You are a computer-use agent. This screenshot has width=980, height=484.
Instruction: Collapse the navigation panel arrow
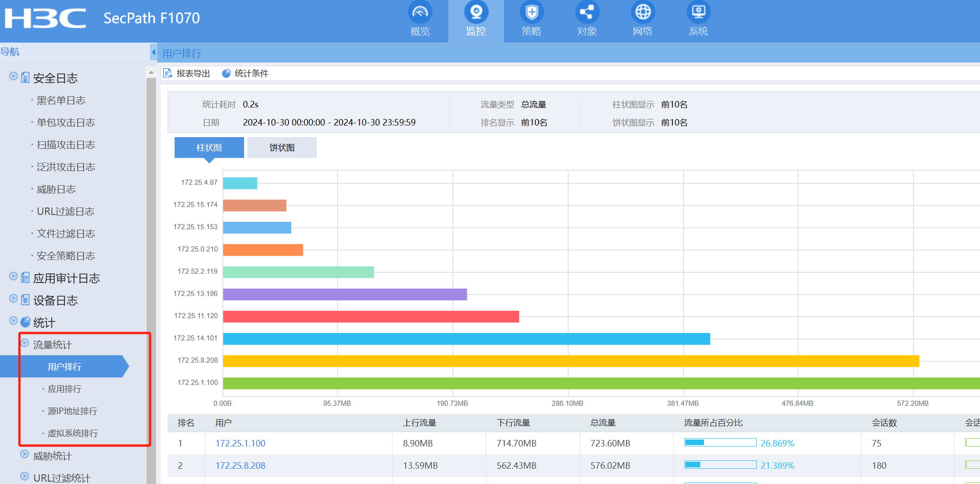coord(153,52)
